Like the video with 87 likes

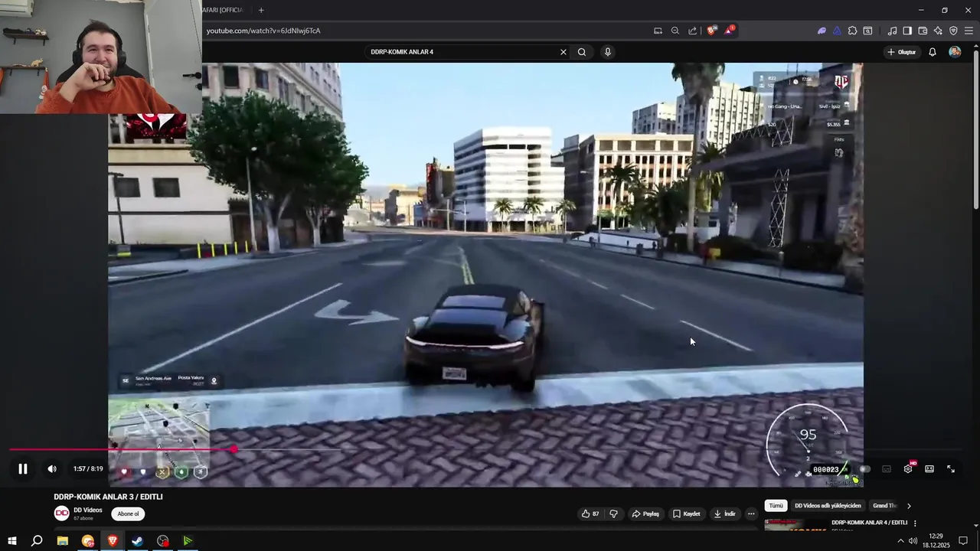(590, 514)
